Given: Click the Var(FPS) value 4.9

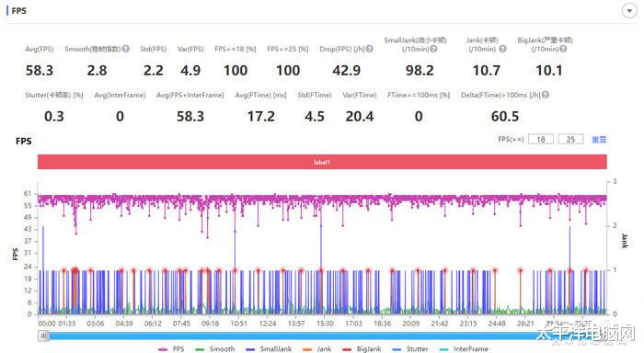Looking at the screenshot, I should (x=190, y=71).
